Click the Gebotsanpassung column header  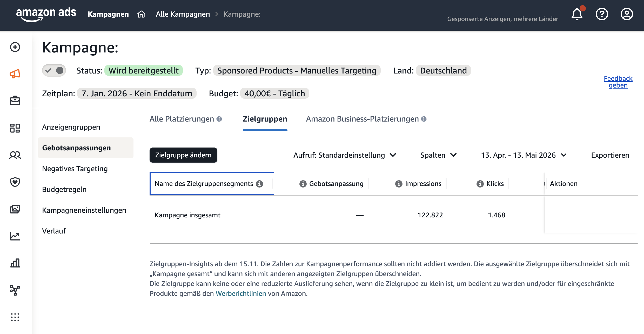336,184
